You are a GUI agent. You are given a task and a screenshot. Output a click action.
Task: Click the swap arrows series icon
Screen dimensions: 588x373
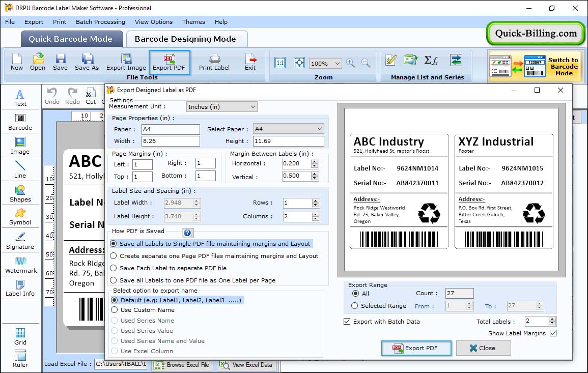(x=456, y=60)
